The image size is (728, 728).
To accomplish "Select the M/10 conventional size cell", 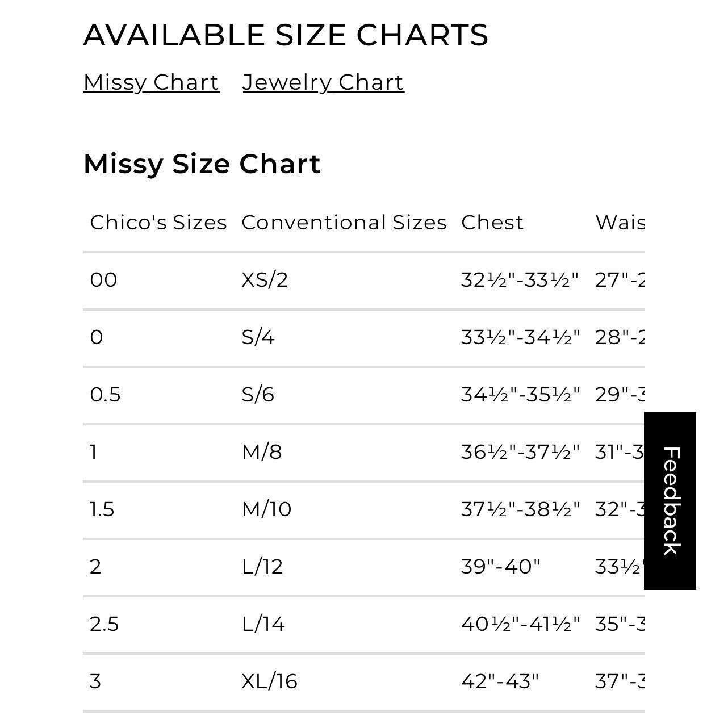I will click(x=266, y=509).
